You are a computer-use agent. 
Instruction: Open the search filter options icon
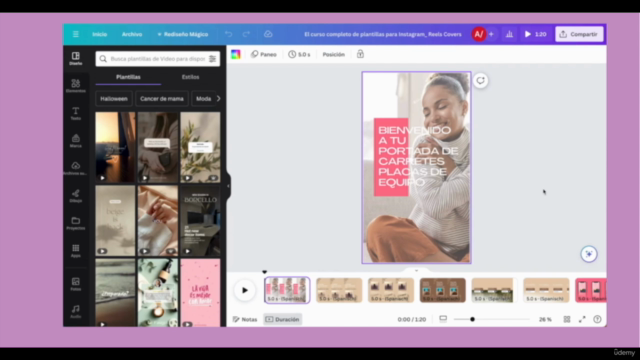tap(213, 59)
